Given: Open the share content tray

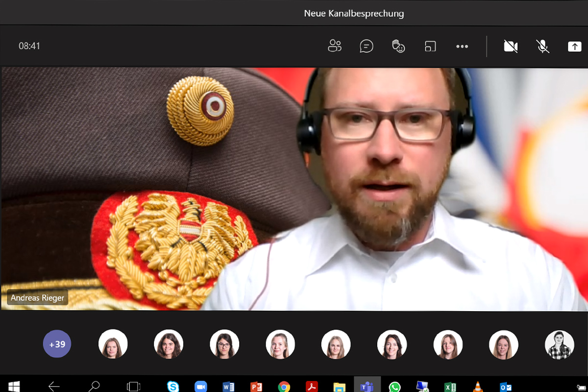Looking at the screenshot, I should (574, 46).
